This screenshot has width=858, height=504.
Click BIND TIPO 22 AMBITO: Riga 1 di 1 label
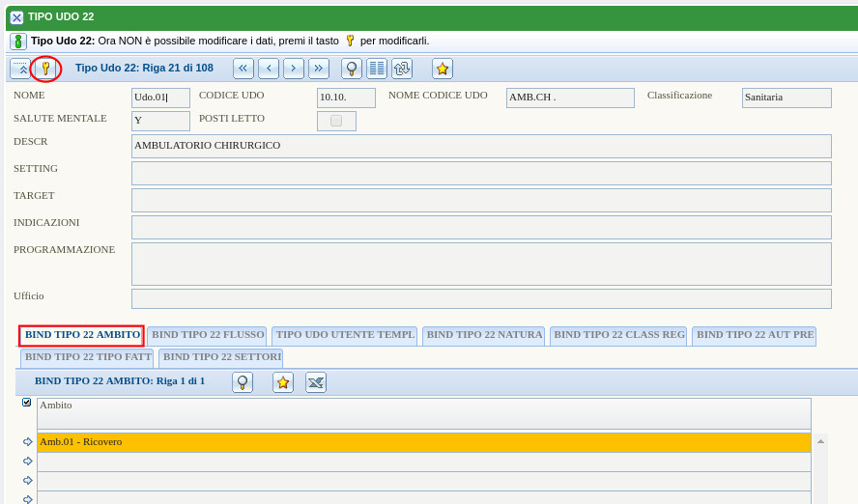point(120,381)
